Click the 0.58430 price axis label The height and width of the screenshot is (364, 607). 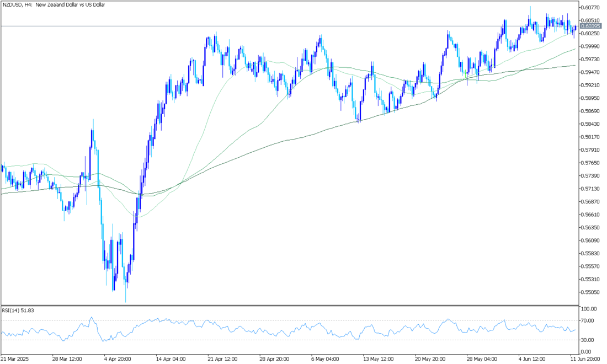[x=590, y=124]
